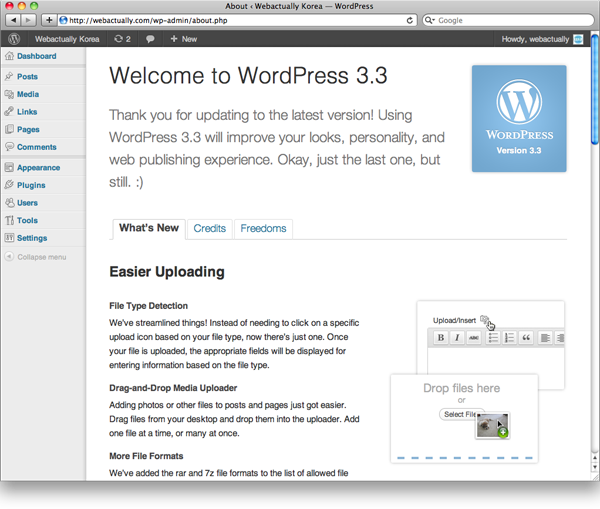Click the align left icon
The height and width of the screenshot is (509, 600).
tap(545, 338)
